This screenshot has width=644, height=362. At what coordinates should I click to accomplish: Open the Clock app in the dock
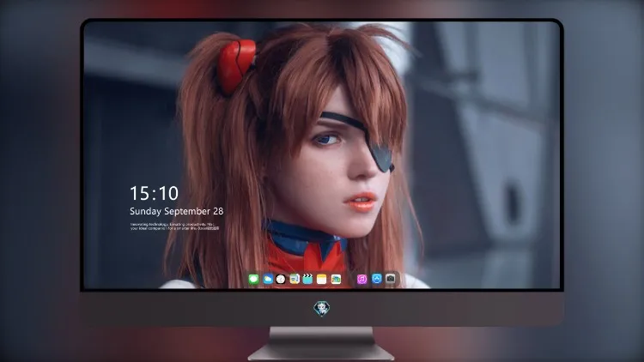[x=281, y=279]
